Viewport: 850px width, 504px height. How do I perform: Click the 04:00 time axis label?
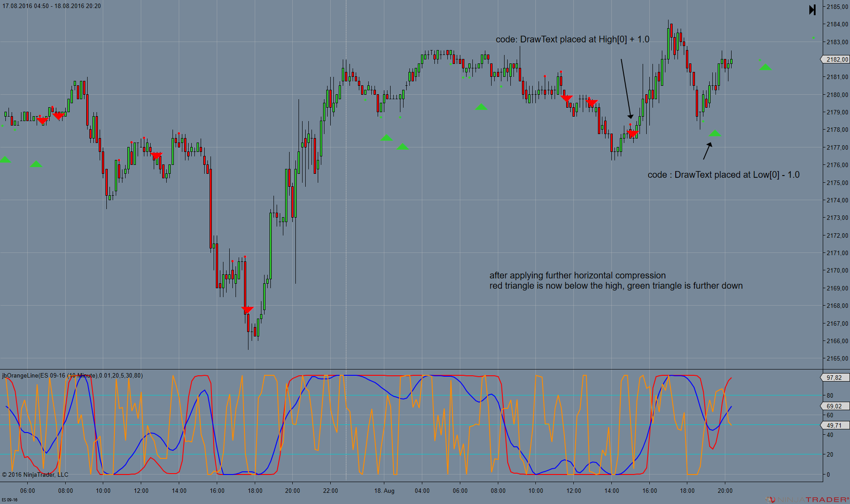tap(422, 491)
